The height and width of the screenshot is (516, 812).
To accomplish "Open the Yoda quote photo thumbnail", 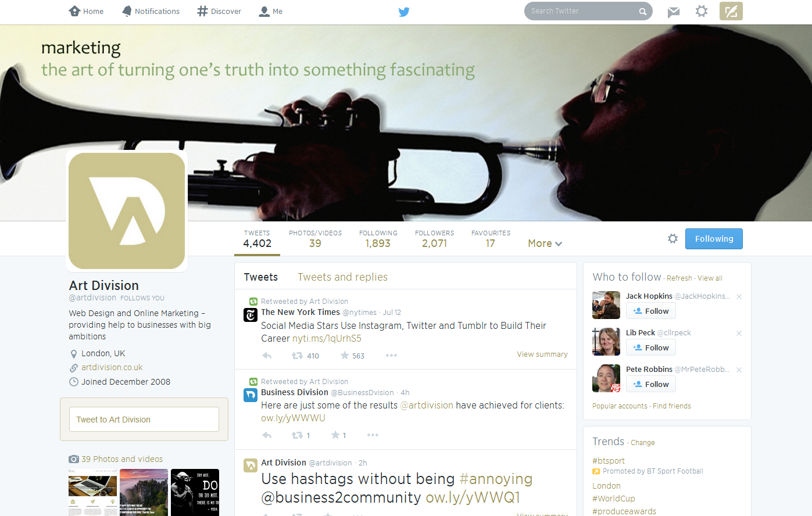I will pyautogui.click(x=195, y=492).
